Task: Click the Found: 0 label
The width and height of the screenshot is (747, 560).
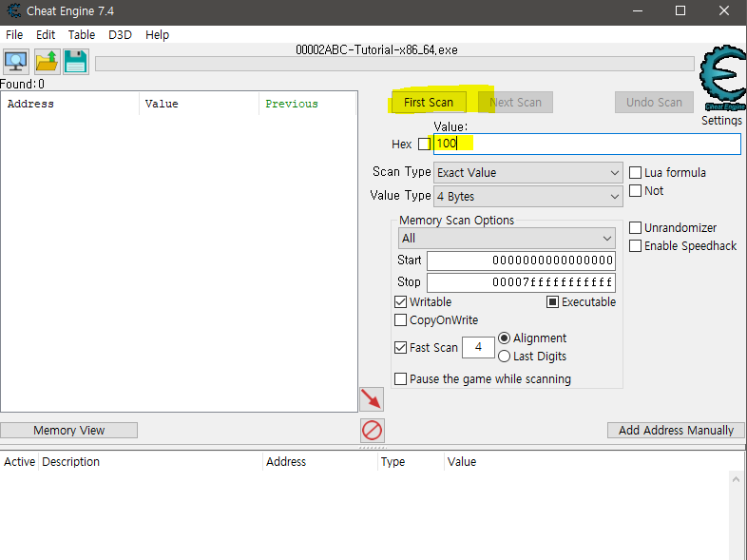Action: (x=23, y=85)
